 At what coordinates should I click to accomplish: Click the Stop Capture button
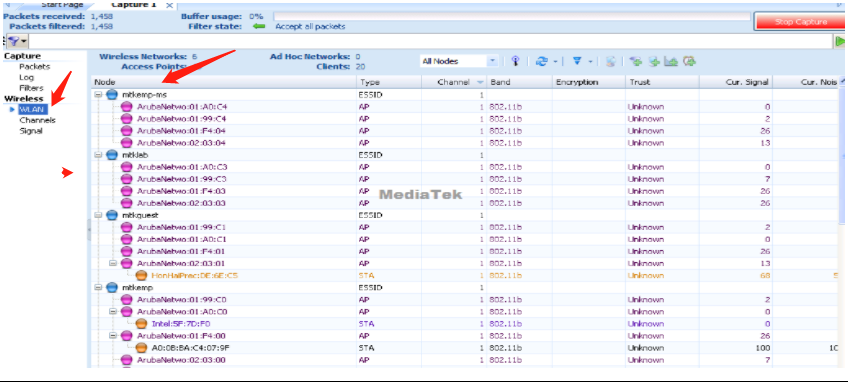coord(800,22)
